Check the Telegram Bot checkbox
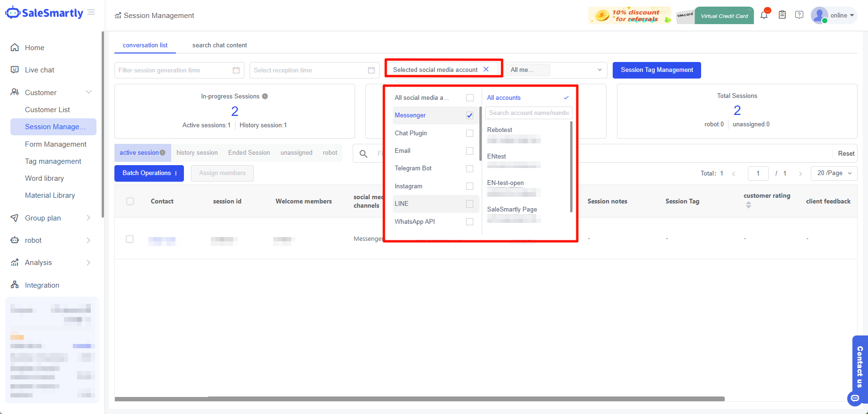The width and height of the screenshot is (868, 414). click(469, 168)
